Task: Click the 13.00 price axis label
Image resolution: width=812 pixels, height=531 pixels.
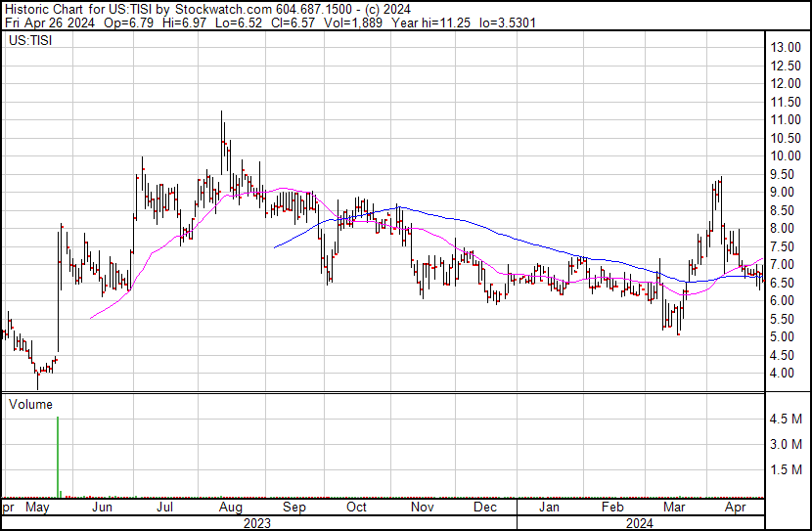Action: (x=786, y=47)
